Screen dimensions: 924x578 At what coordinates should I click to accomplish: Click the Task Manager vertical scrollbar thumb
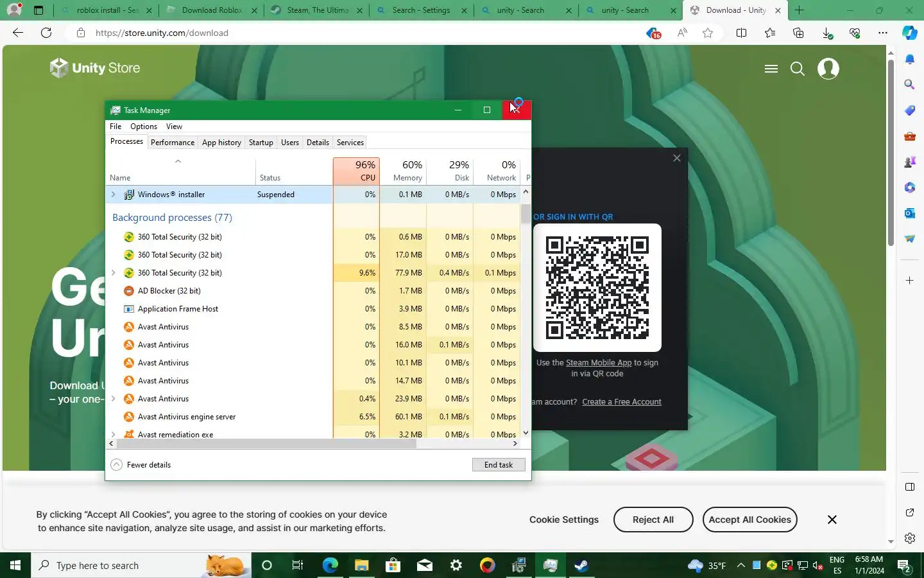click(x=526, y=213)
